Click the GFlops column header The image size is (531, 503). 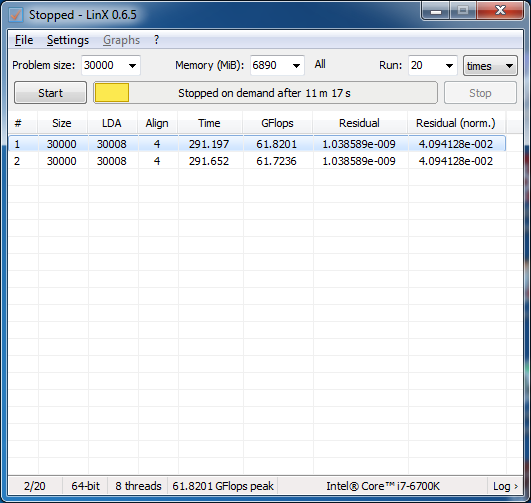(x=277, y=123)
